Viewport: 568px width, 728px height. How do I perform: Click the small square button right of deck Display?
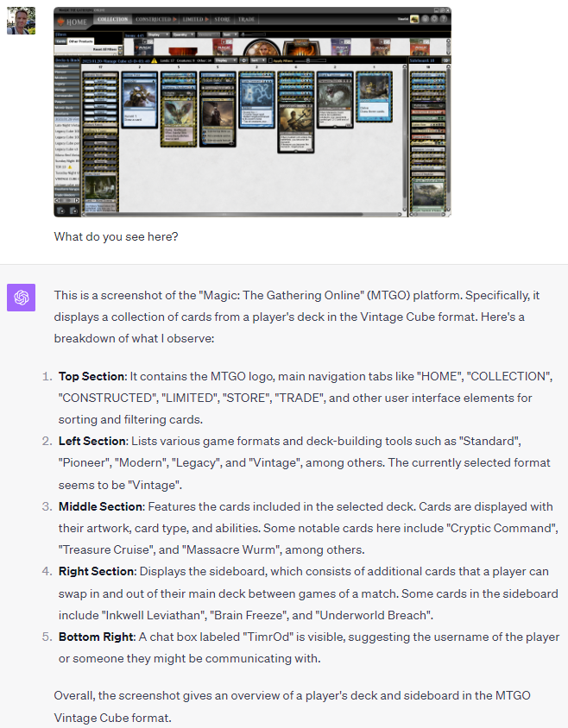243,60
